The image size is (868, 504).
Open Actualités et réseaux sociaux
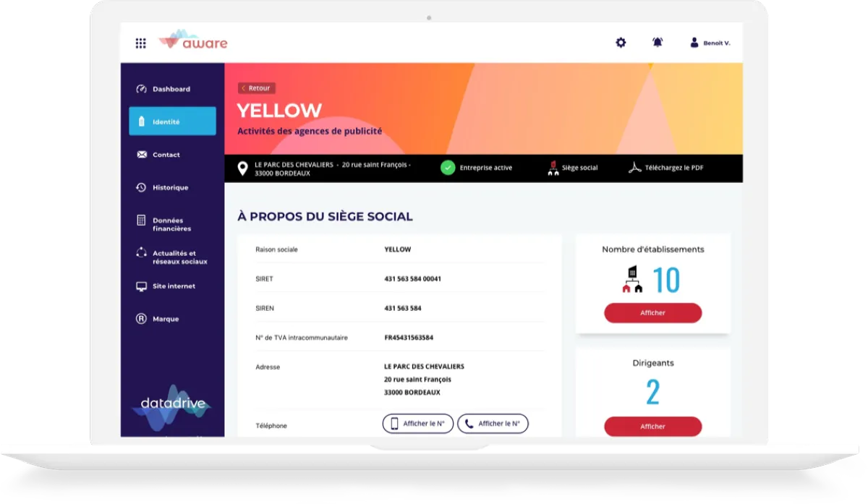coord(172,257)
